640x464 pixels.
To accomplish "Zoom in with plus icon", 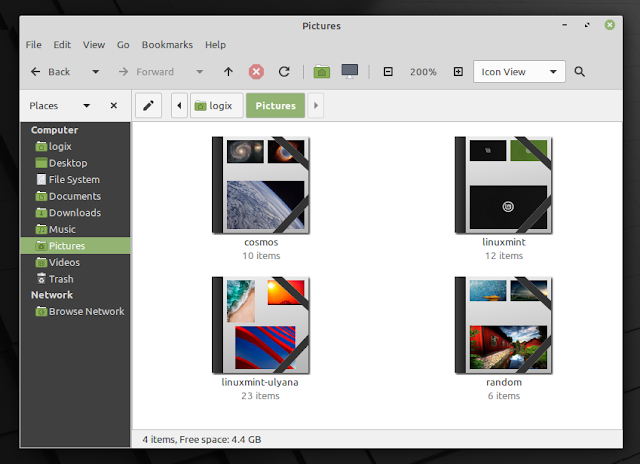I will pos(458,72).
